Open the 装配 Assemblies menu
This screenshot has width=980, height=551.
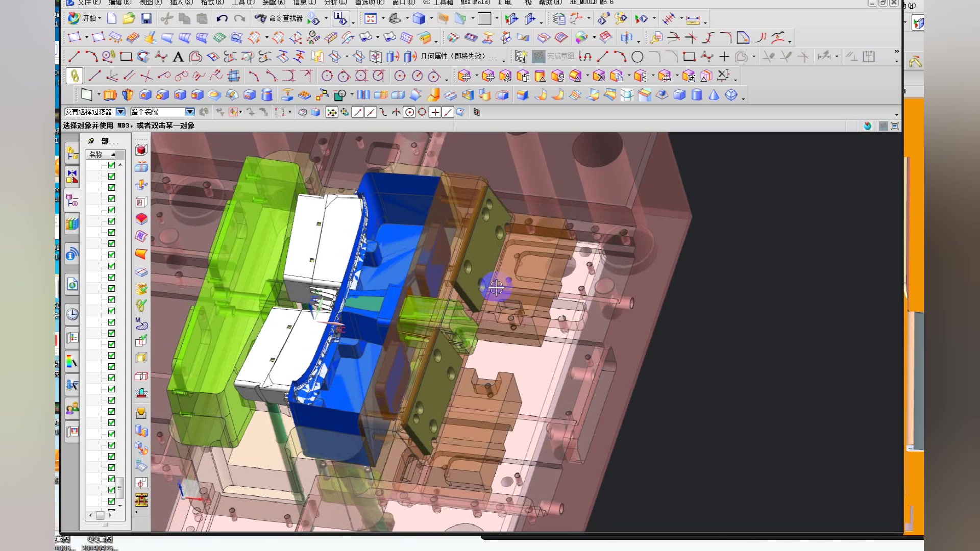pyautogui.click(x=273, y=3)
